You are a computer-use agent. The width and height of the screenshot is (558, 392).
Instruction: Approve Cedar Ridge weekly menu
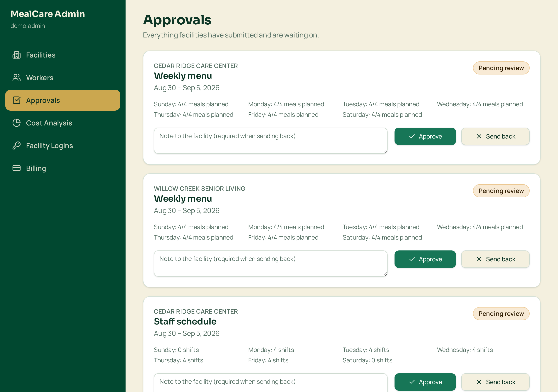tap(425, 136)
